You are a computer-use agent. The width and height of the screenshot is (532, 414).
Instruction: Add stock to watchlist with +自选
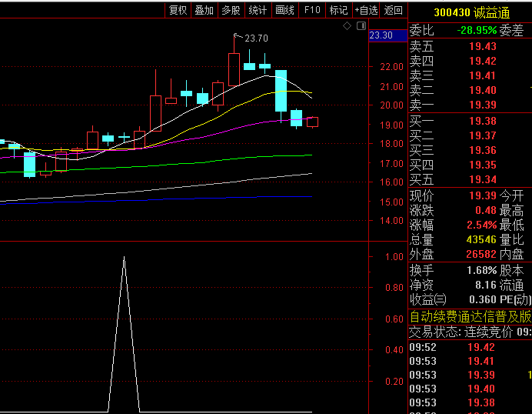tap(366, 10)
